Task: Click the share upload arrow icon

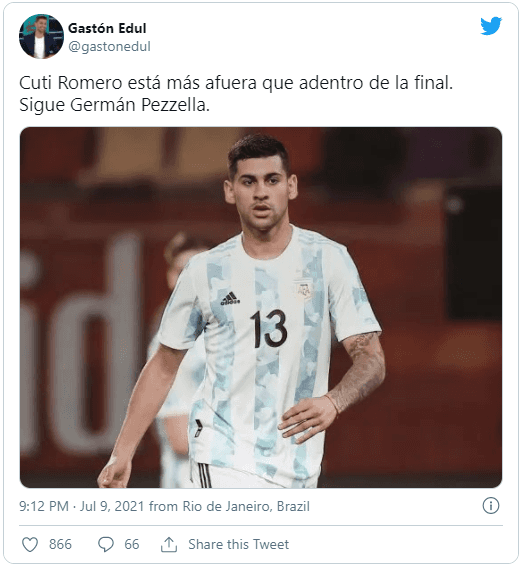Action: (169, 545)
